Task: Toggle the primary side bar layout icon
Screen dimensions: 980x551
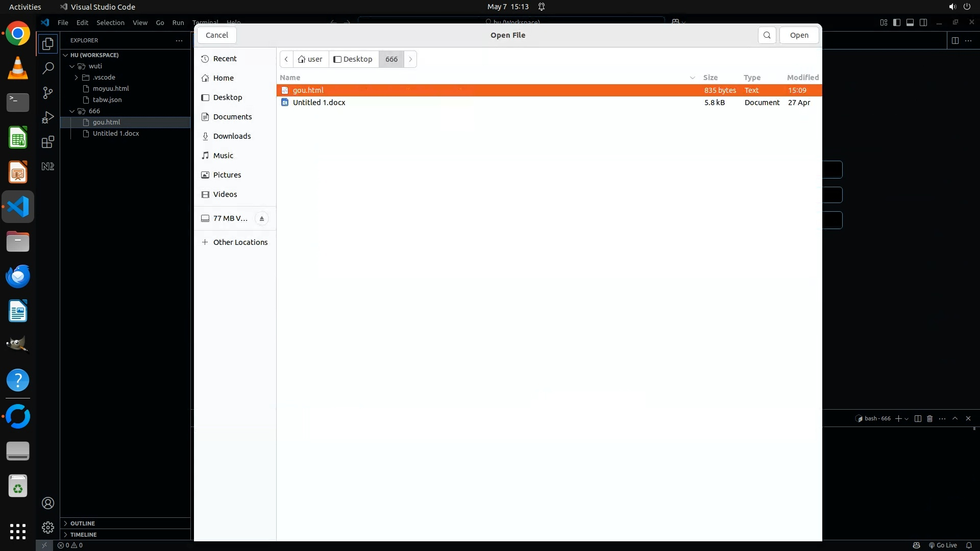Action: point(897,22)
